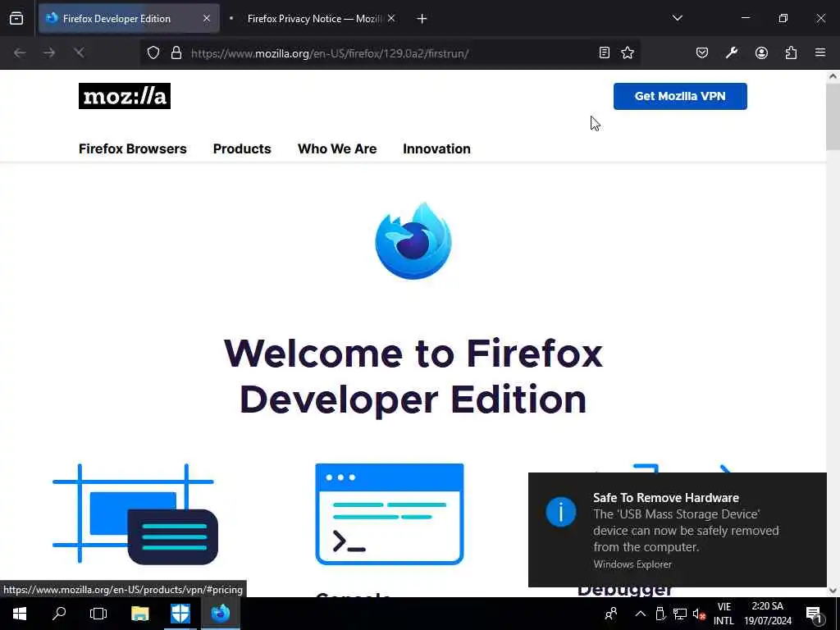Click the URL address bar
Viewport: 840px width, 630px height.
[390, 53]
